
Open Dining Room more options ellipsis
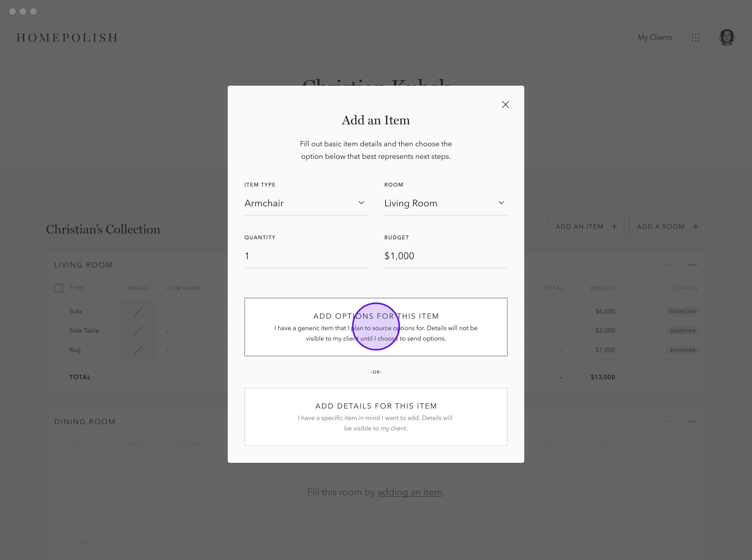click(x=670, y=421)
